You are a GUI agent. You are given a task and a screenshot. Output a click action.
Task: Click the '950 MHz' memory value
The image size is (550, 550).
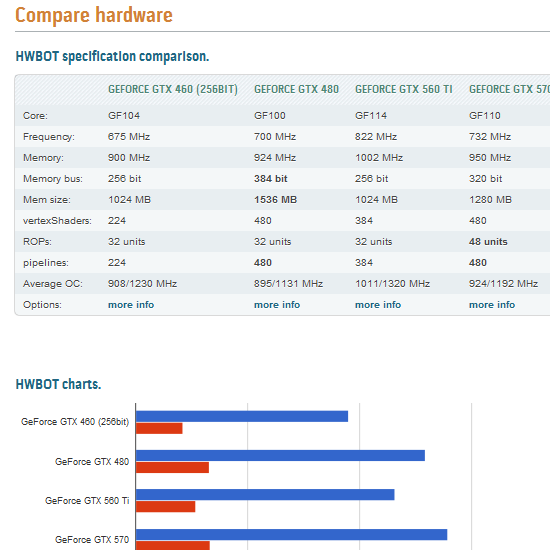coord(490,157)
